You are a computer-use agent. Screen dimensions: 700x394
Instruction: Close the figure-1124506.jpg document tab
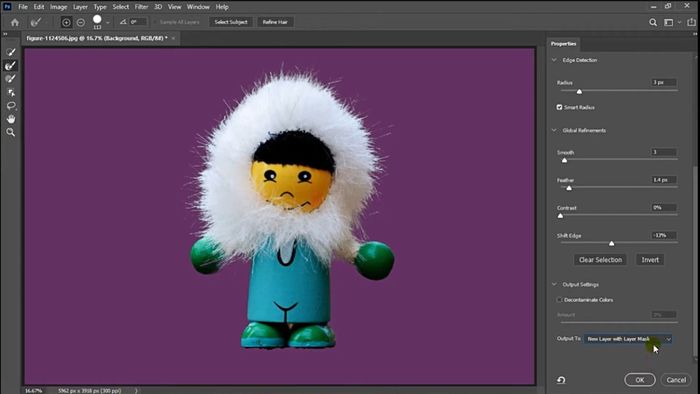[x=174, y=38]
